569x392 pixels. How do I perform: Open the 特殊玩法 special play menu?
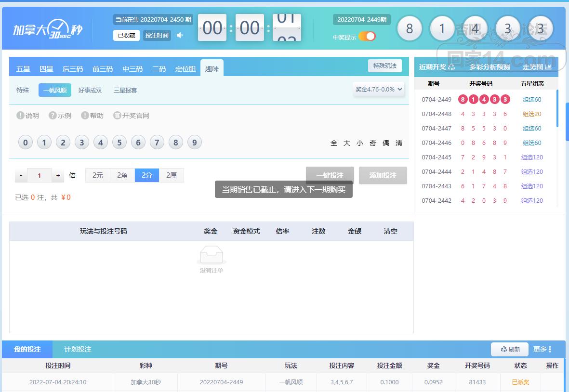point(384,66)
